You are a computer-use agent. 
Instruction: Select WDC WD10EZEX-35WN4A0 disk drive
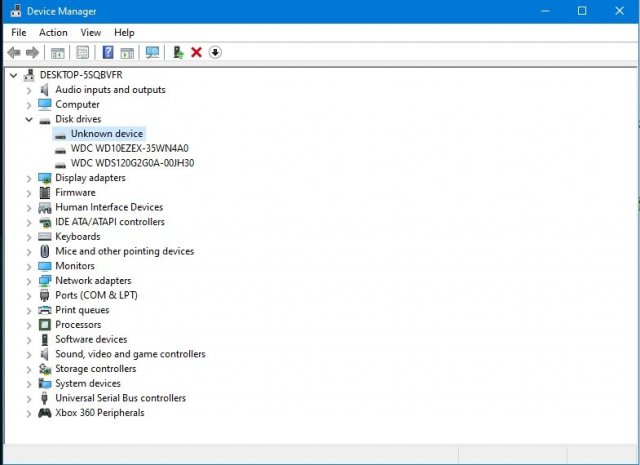click(129, 148)
